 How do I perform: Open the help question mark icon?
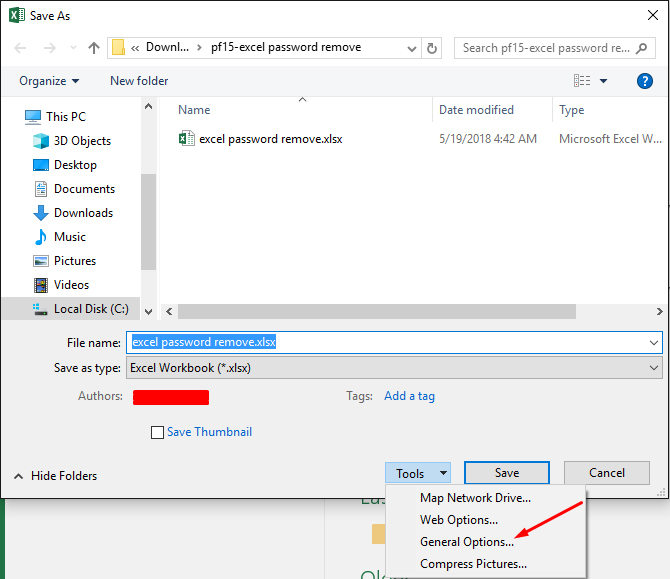(x=645, y=81)
